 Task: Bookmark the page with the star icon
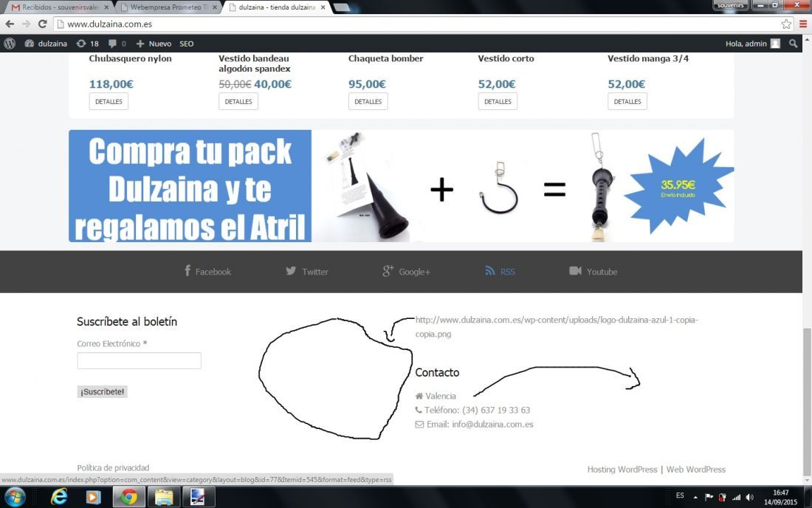(x=786, y=24)
